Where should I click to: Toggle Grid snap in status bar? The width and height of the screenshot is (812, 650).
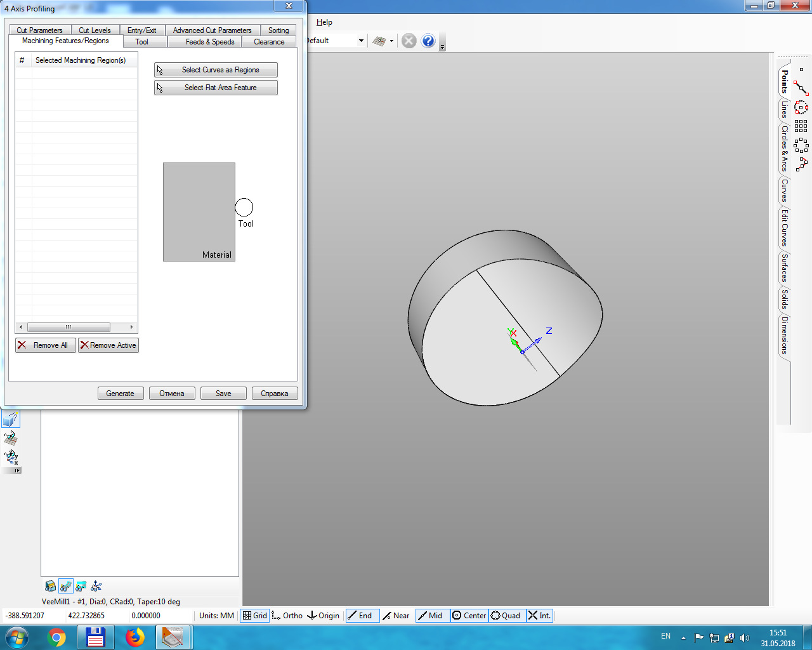(x=255, y=616)
